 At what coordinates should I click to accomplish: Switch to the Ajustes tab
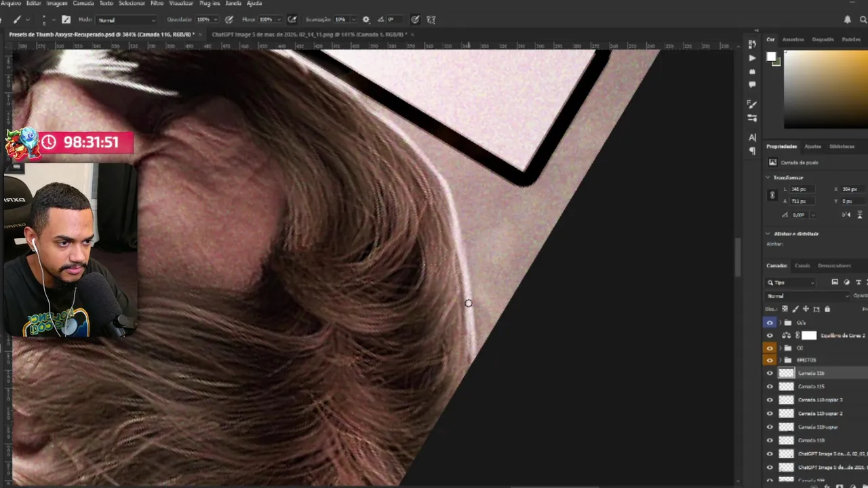(812, 146)
